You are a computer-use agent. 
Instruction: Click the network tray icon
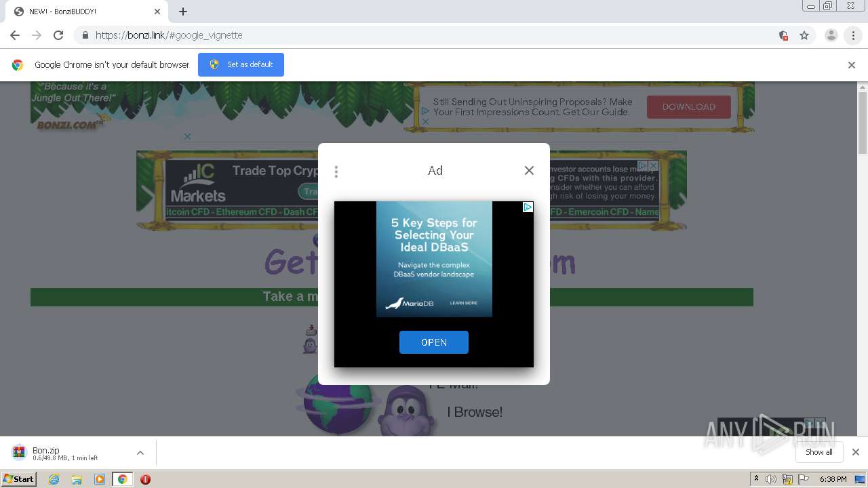point(787,479)
